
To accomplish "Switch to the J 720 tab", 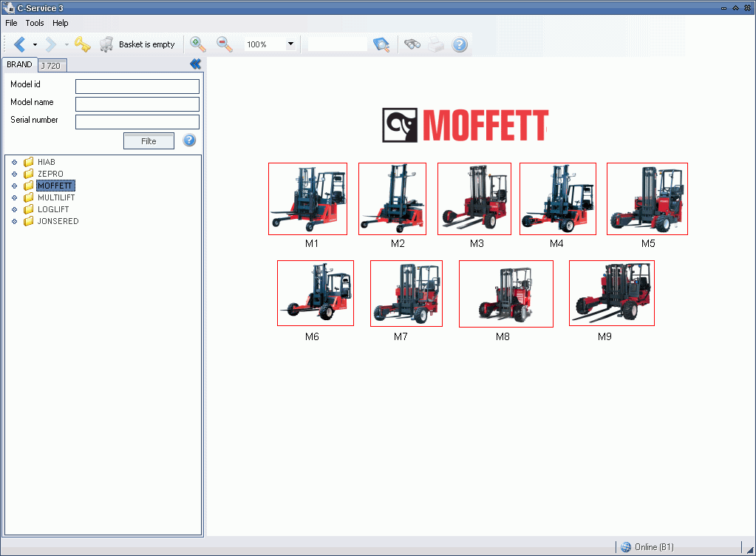I will [x=52, y=65].
